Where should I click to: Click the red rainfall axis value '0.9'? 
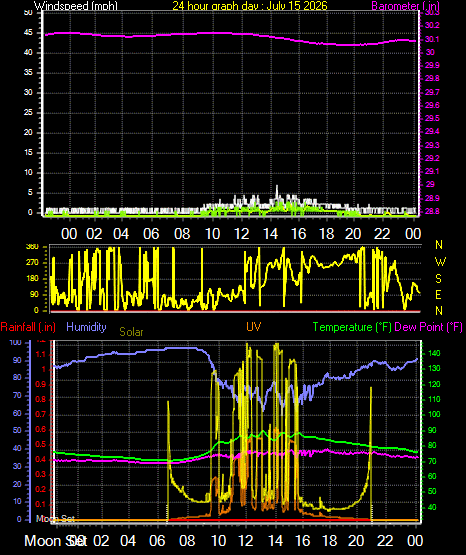41,384
